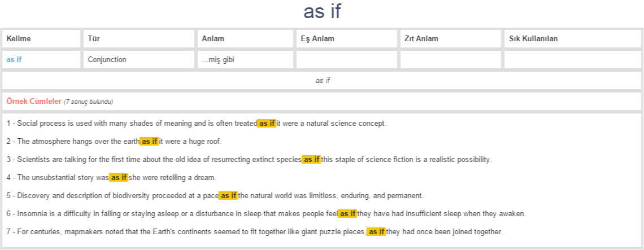Click highlighted "as if" in the mapmakers sentence
This screenshot has width=644, height=250.
(x=376, y=232)
